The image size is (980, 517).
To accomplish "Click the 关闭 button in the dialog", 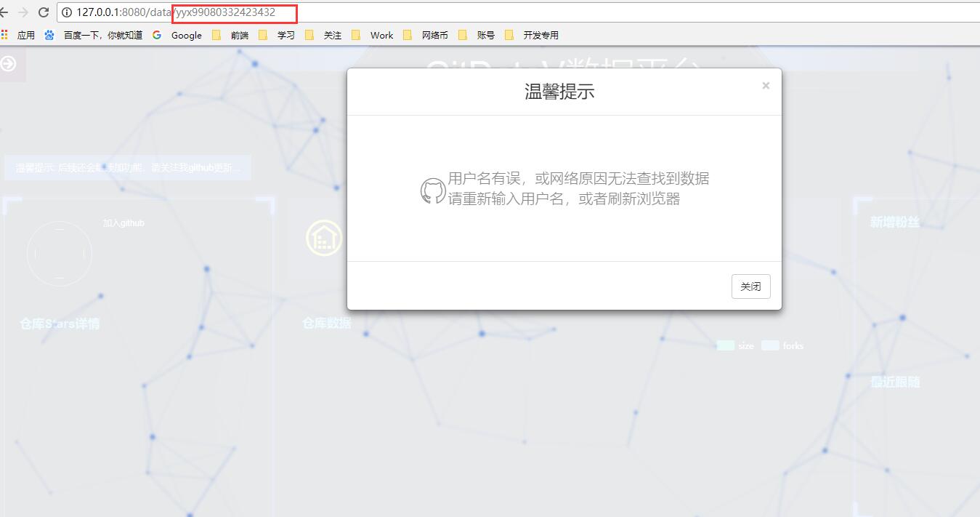I will pyautogui.click(x=750, y=286).
